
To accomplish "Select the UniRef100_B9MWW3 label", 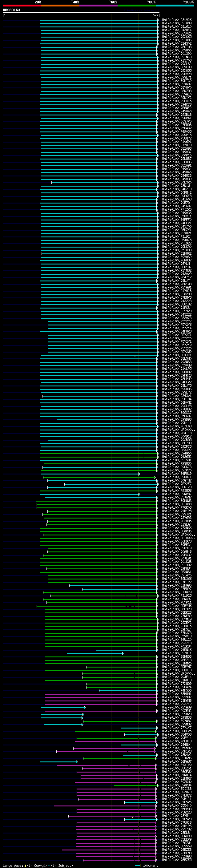I will [177, 501].
